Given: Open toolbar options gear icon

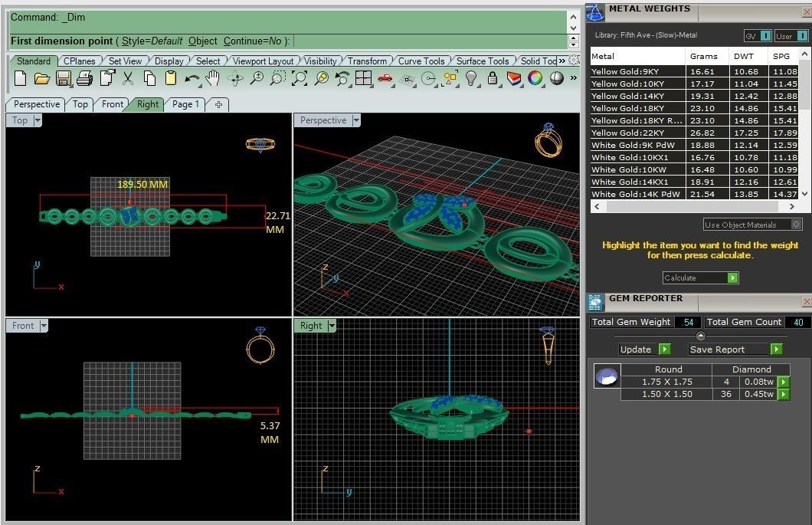Looking at the screenshot, I should (x=574, y=60).
